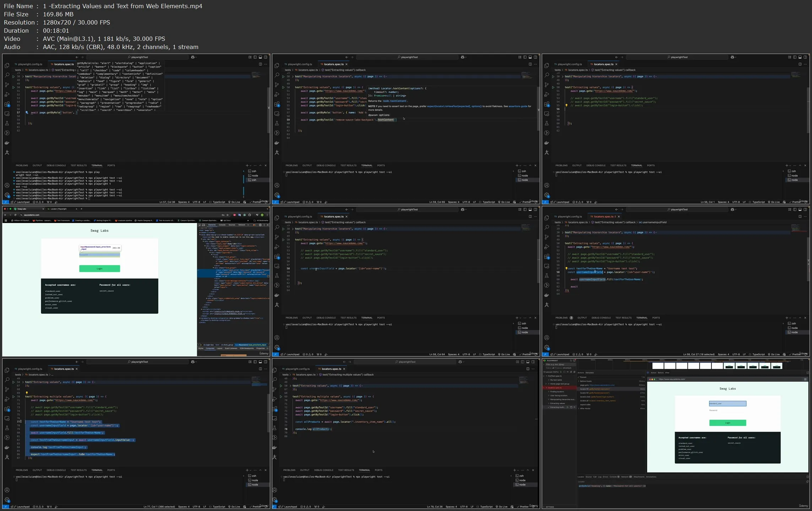Click the reload icon in the Playwright UI sidebar header
This screenshot has height=511, width=812.
click(571, 360)
